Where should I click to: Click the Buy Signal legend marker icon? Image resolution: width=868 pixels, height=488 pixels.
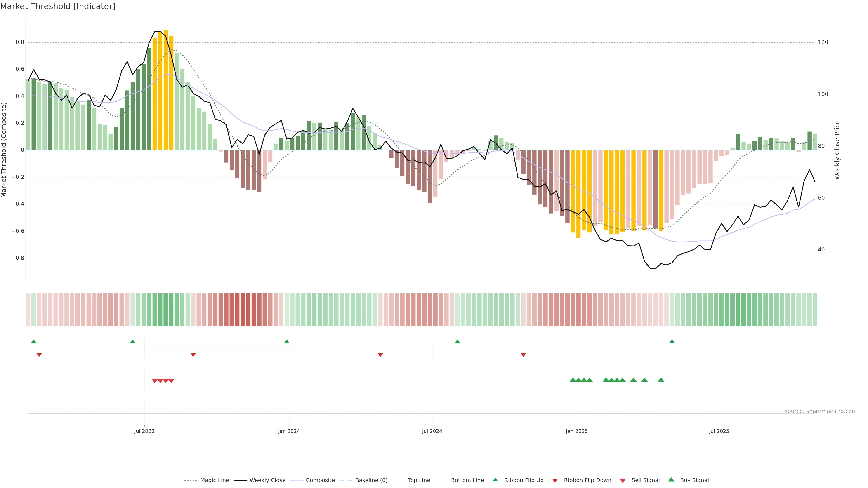(671, 480)
